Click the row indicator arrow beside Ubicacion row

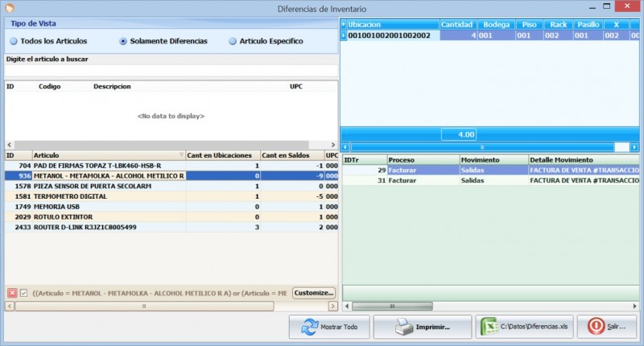344,35
